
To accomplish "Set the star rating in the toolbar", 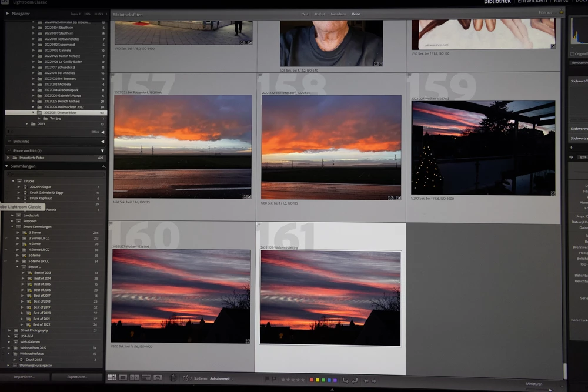I will tap(293, 380).
